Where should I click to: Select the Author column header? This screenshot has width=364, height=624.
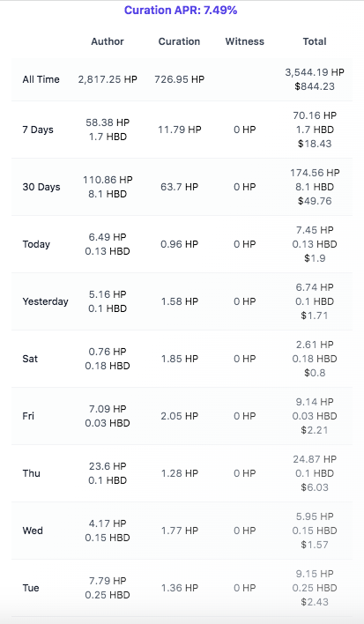point(108,41)
